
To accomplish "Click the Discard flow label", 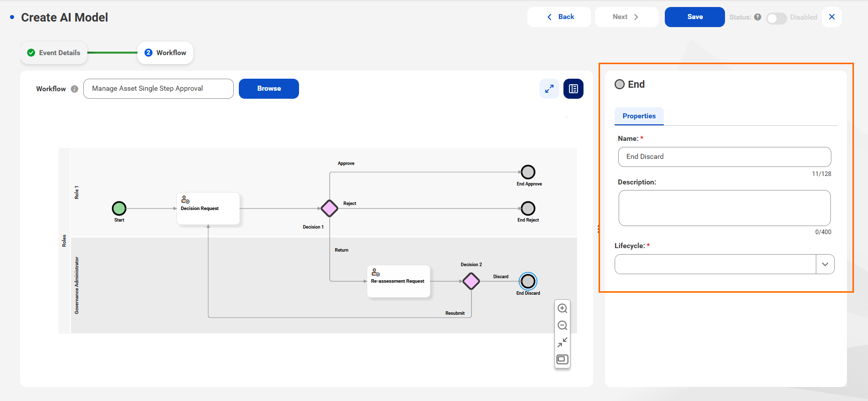I will click(x=501, y=277).
